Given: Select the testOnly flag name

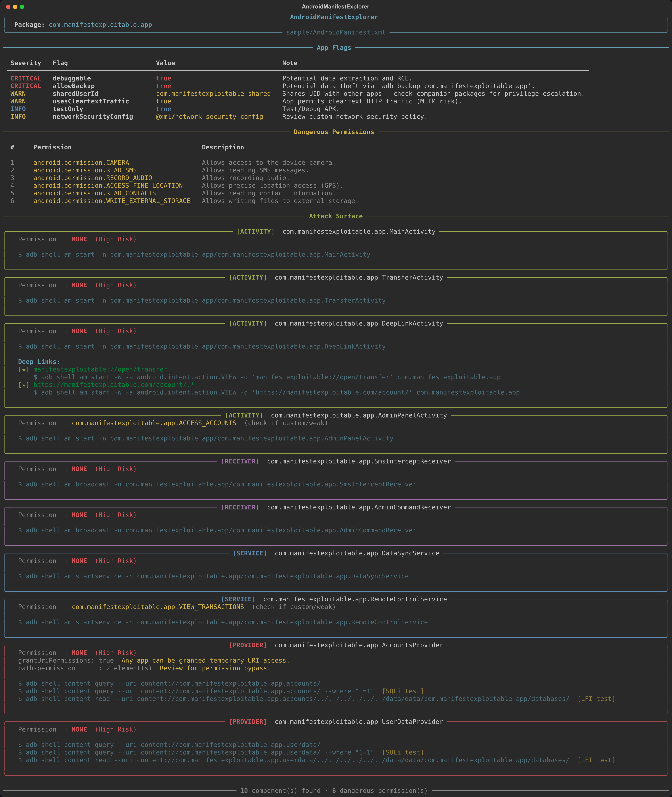Looking at the screenshot, I should (68, 109).
